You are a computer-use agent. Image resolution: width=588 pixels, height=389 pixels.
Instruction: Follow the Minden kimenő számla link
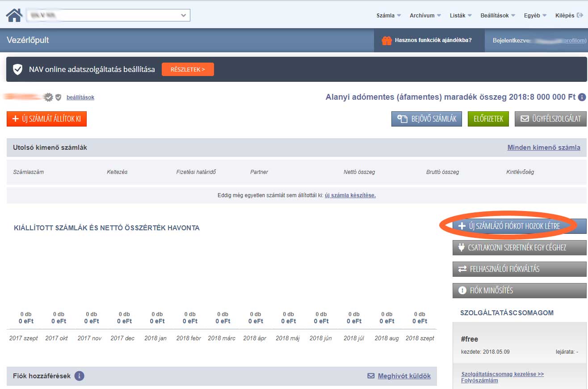tap(543, 148)
